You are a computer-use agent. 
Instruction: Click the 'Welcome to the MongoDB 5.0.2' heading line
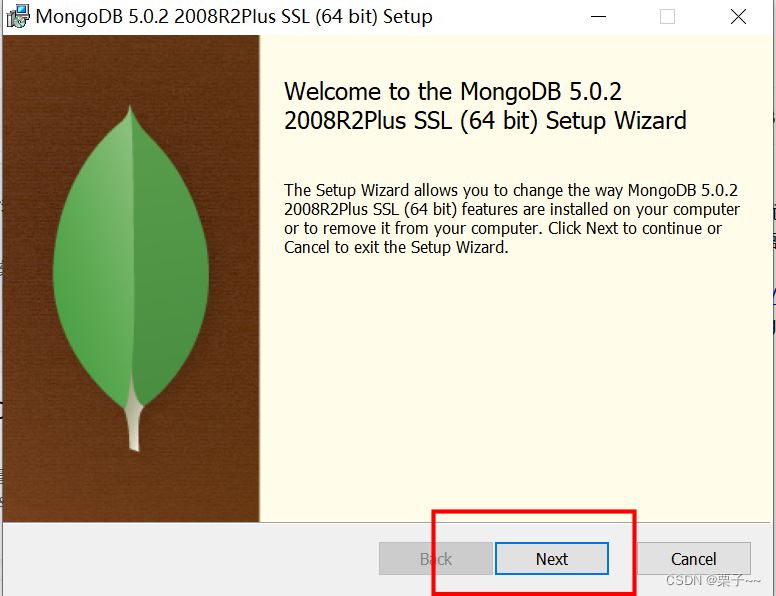point(452,92)
